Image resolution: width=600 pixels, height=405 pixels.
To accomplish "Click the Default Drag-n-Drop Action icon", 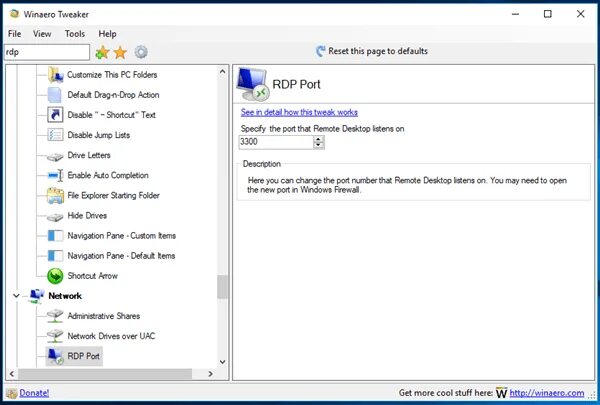I will pyautogui.click(x=54, y=95).
